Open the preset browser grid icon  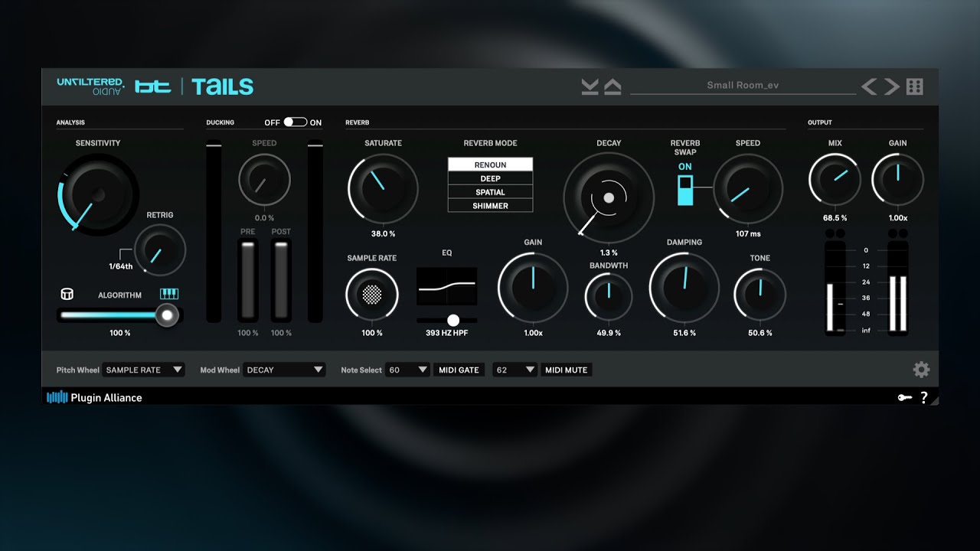(x=915, y=86)
